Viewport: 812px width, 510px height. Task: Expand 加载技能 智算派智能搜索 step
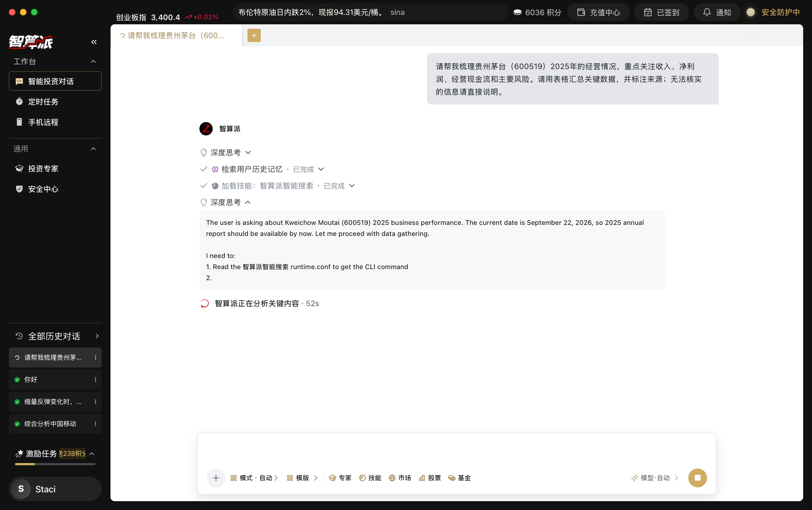(352, 186)
